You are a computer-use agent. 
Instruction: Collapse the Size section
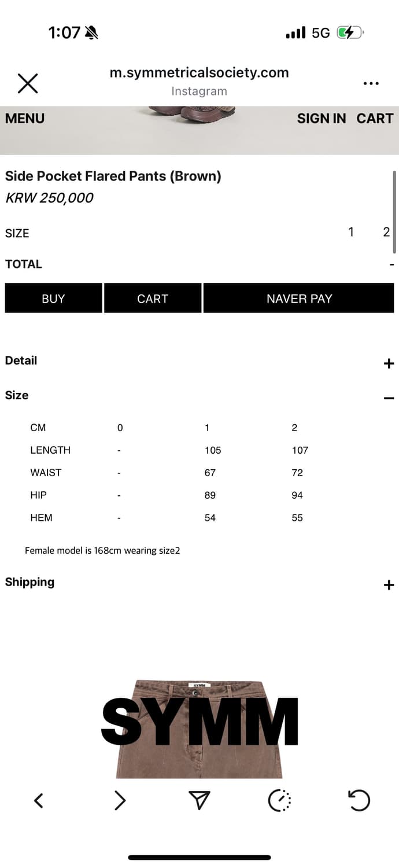[x=389, y=398]
